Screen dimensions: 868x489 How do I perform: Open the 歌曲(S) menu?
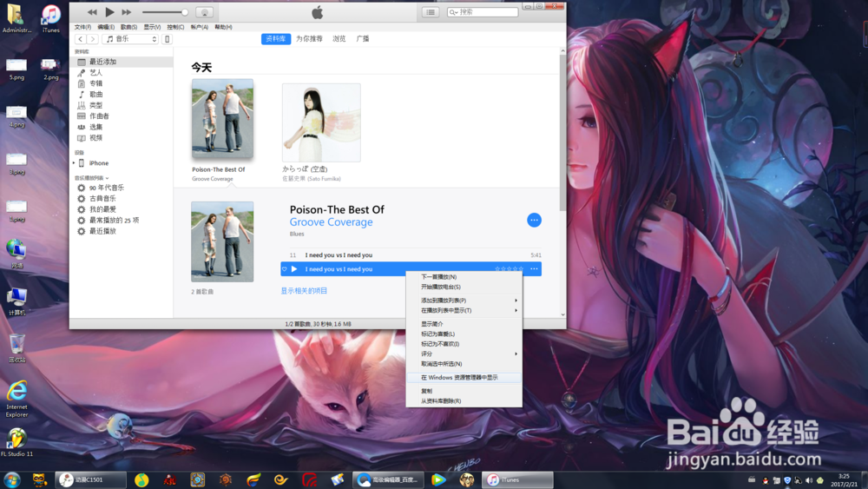(128, 27)
